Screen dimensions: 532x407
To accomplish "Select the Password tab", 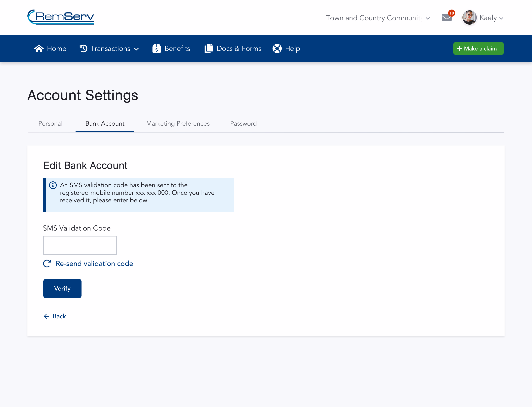I will pyautogui.click(x=243, y=124).
